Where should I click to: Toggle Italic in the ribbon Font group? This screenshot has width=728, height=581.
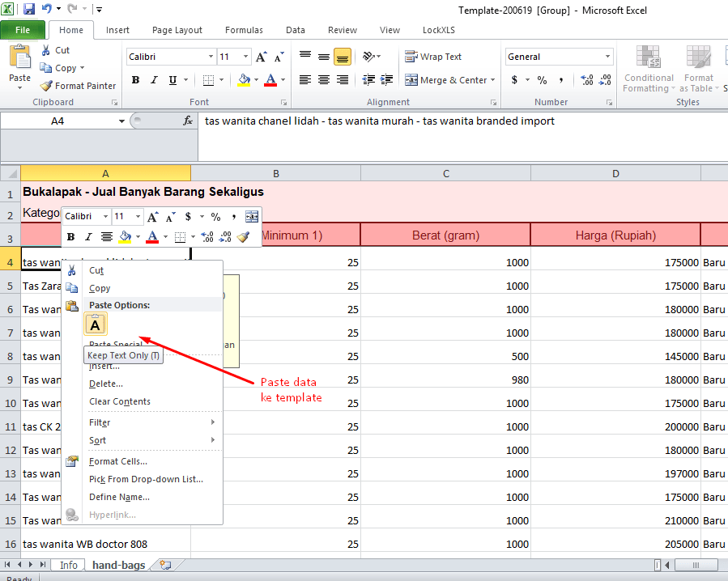click(x=154, y=80)
